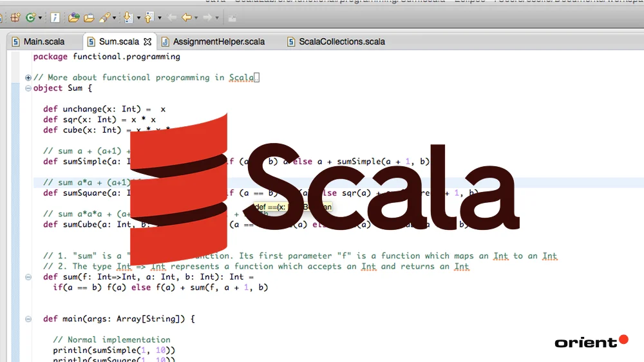Click the New Java Class icon
This screenshot has height=362, width=644.
(x=30, y=17)
